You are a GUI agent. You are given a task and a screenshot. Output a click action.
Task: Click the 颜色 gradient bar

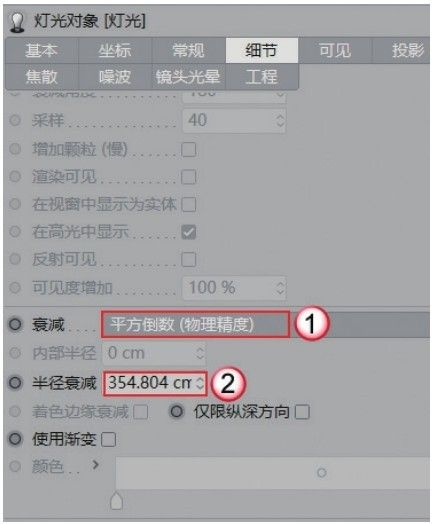[x=272, y=473]
